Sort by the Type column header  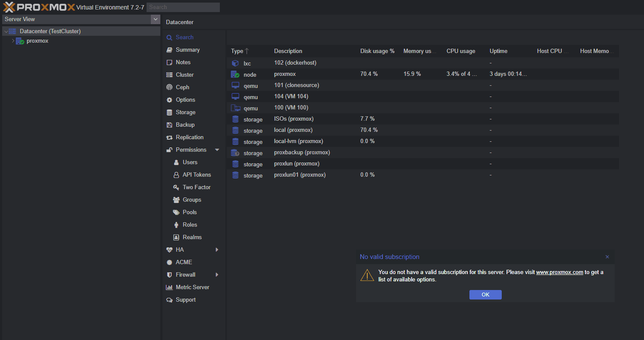[238, 51]
